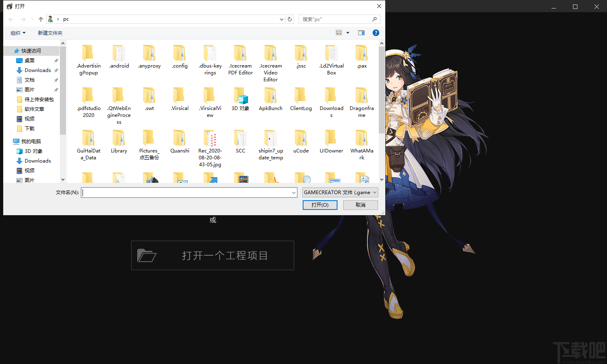Click the file list scroll-down arrow
Viewport: 607px width, 364px height.
pos(382,180)
